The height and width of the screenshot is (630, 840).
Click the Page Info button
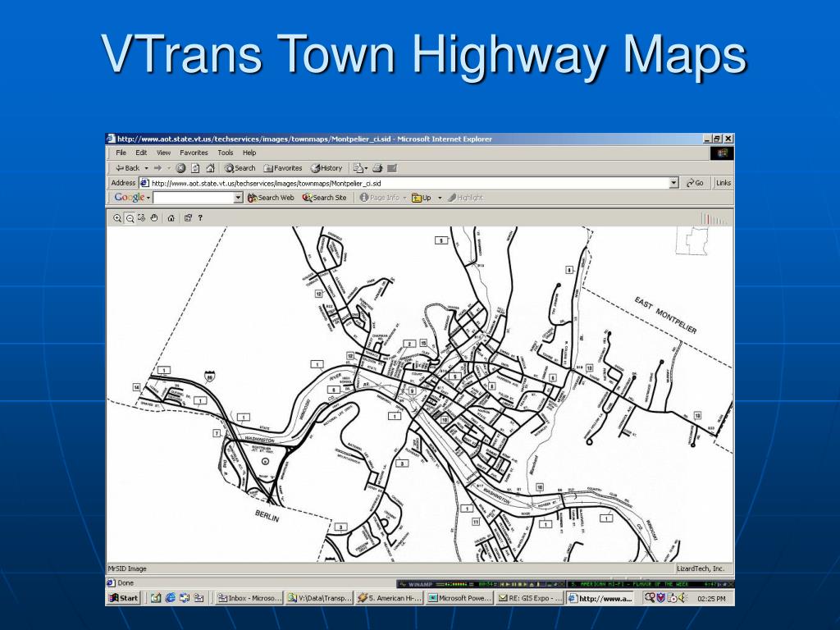pyautogui.click(x=380, y=198)
